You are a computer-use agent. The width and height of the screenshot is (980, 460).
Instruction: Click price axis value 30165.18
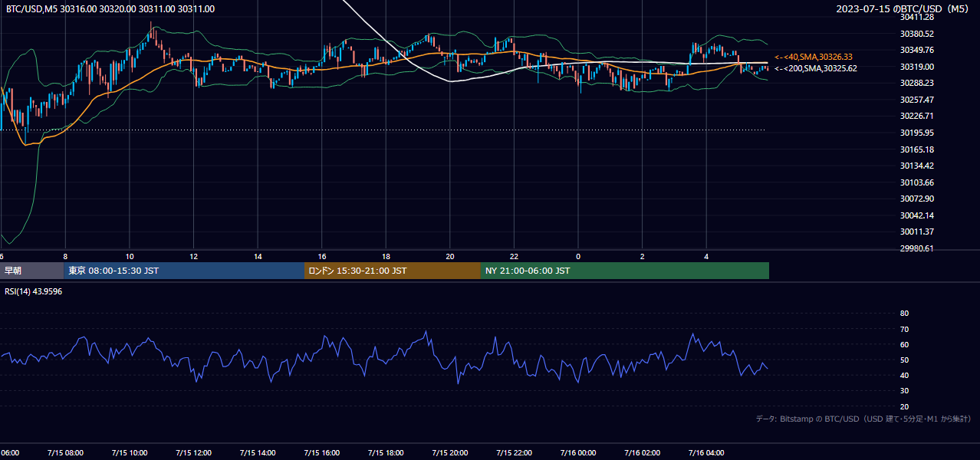pyautogui.click(x=916, y=149)
